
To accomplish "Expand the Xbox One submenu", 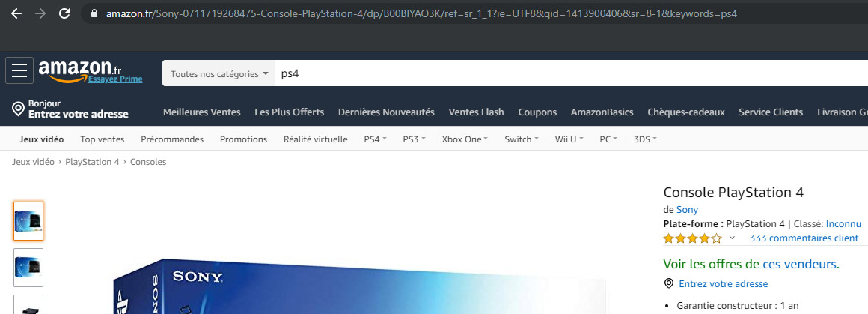I will [x=465, y=139].
